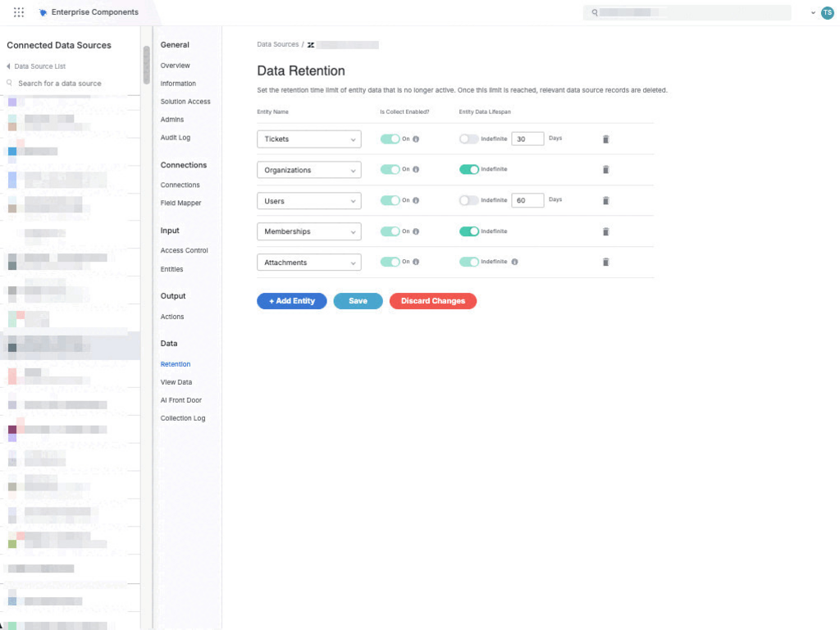Show info tooltip for Attachments Indefinite lifespan
The height and width of the screenshot is (630, 840).
pyautogui.click(x=514, y=262)
